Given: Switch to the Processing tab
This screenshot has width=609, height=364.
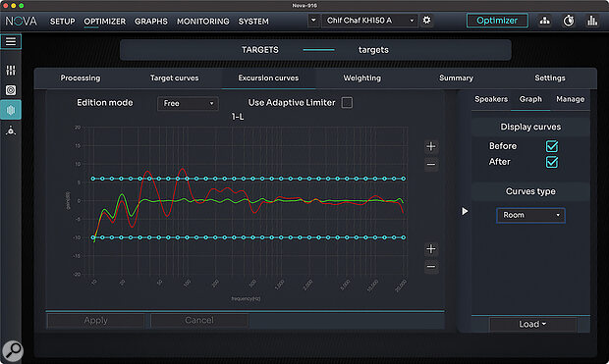Looking at the screenshot, I should [81, 78].
